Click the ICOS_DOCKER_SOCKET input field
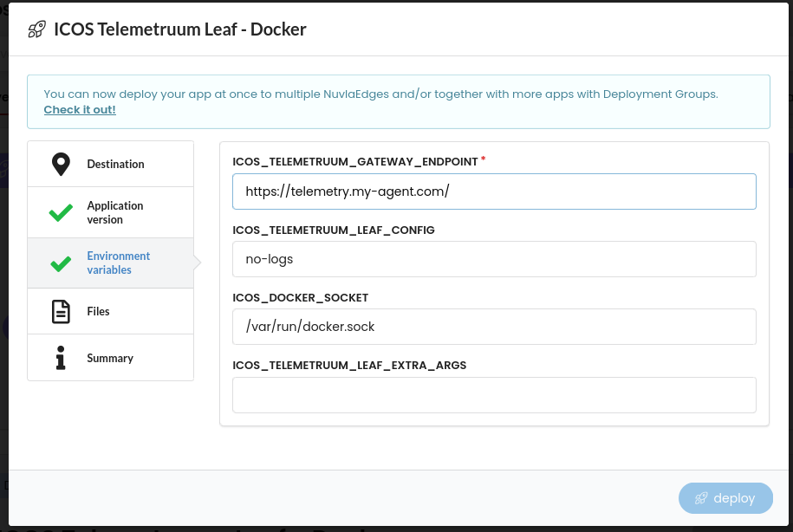The height and width of the screenshot is (532, 793). click(494, 327)
